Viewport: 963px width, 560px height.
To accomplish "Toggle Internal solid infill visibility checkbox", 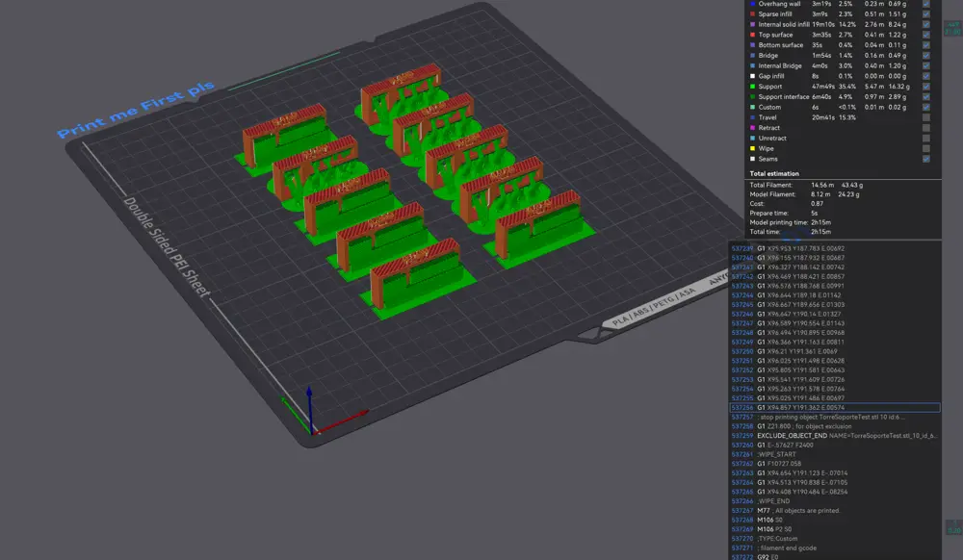I will point(925,24).
